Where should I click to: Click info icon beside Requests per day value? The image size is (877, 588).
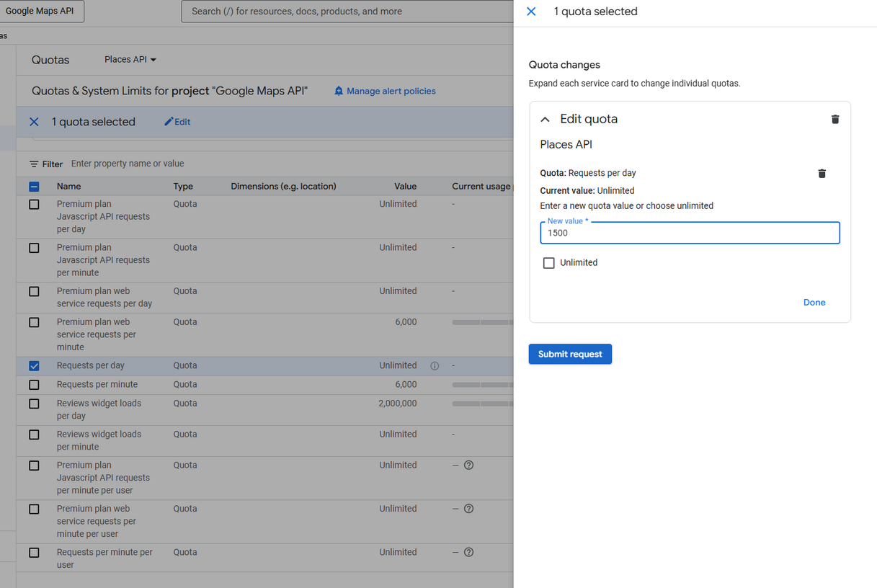435,366
